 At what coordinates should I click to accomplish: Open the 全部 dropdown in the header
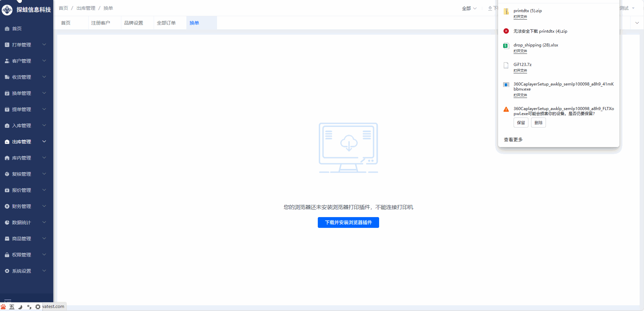tap(469, 8)
